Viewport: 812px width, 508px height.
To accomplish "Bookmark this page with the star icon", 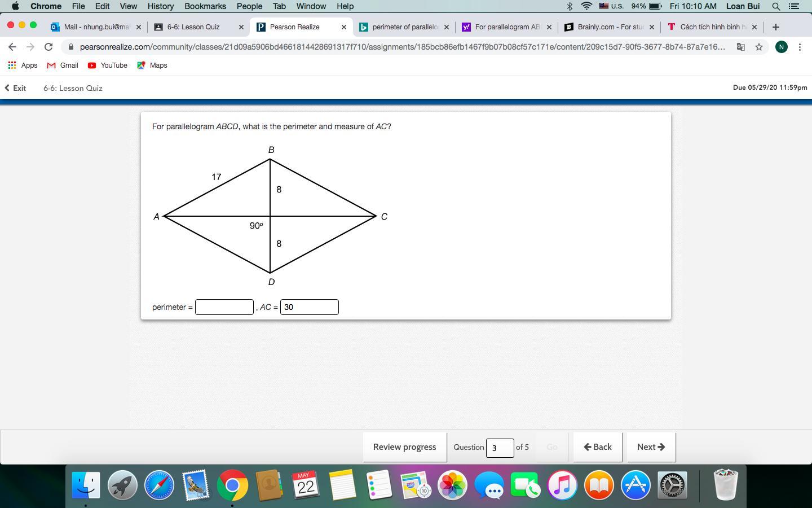I will pyautogui.click(x=759, y=47).
